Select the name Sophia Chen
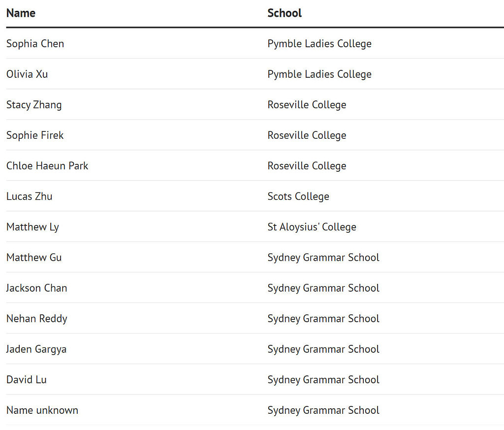 click(35, 44)
